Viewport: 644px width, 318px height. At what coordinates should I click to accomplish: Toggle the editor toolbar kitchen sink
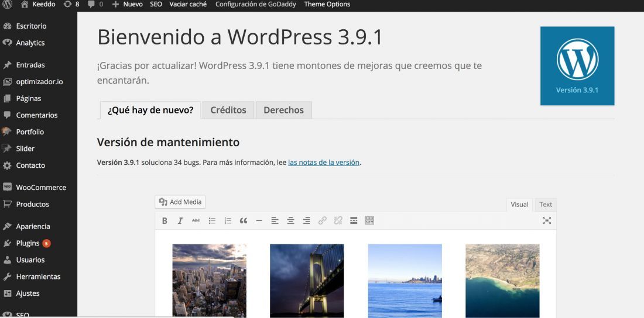click(x=369, y=221)
